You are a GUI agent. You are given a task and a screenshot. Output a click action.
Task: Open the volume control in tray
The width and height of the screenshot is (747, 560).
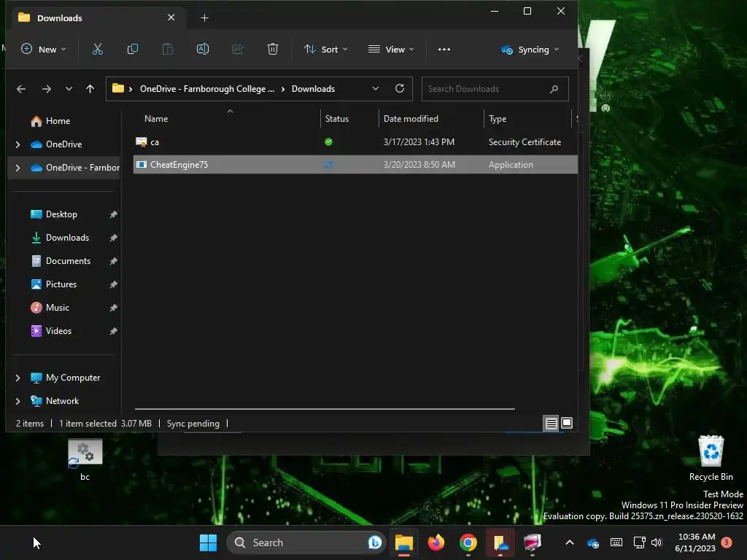tap(657, 542)
